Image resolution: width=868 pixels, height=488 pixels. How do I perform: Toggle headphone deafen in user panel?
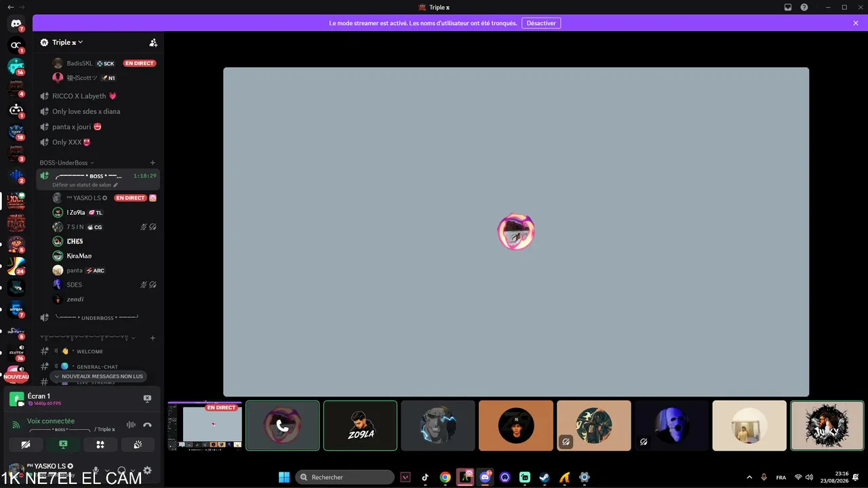click(x=121, y=470)
